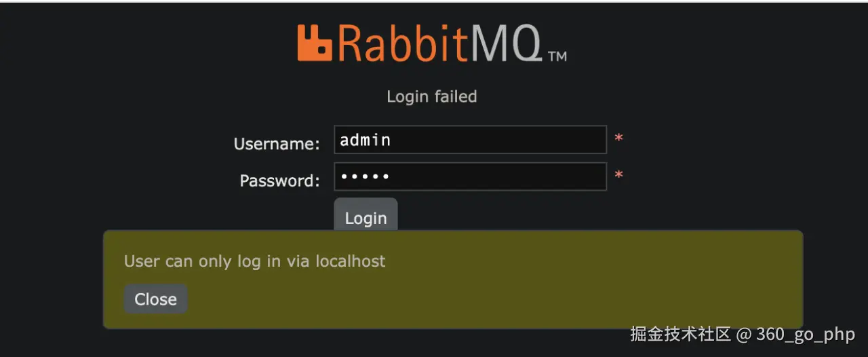Click the 掘金技术社区 watermark text
The width and height of the screenshot is (868, 357).
680,334
